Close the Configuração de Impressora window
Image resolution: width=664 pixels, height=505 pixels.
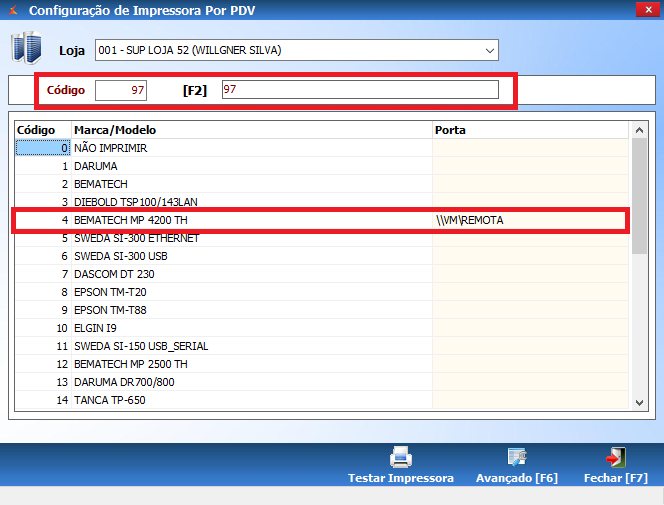click(648, 9)
